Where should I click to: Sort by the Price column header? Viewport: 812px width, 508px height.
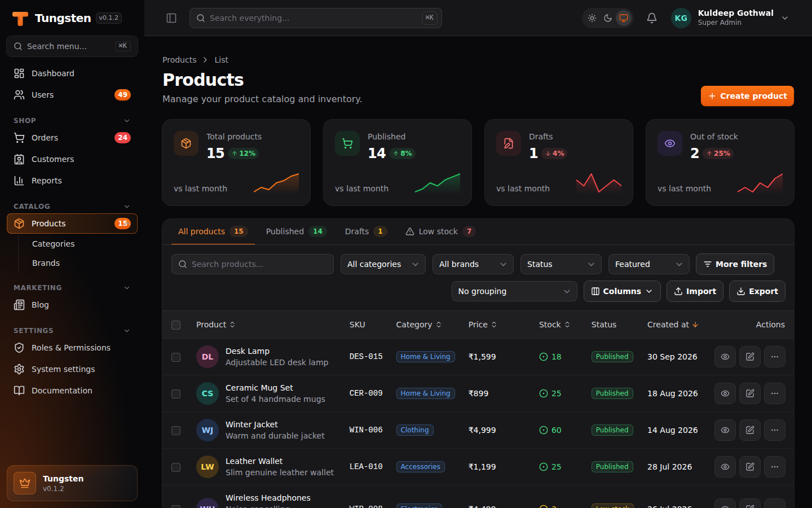(483, 325)
